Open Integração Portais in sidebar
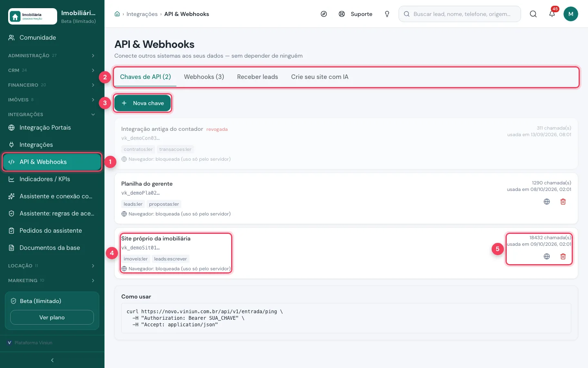588x368 pixels. pyautogui.click(x=52, y=128)
